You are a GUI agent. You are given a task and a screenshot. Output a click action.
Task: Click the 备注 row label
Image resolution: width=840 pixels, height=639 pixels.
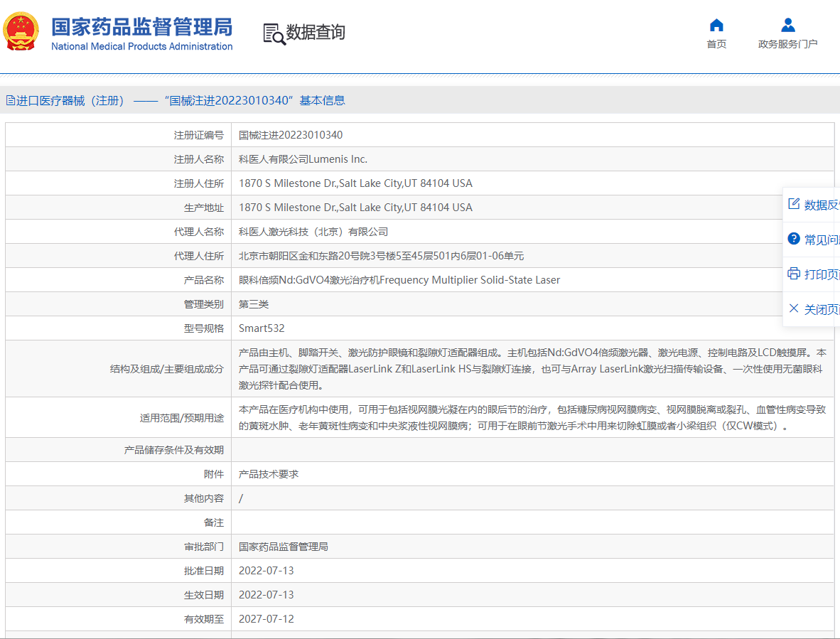(x=214, y=522)
